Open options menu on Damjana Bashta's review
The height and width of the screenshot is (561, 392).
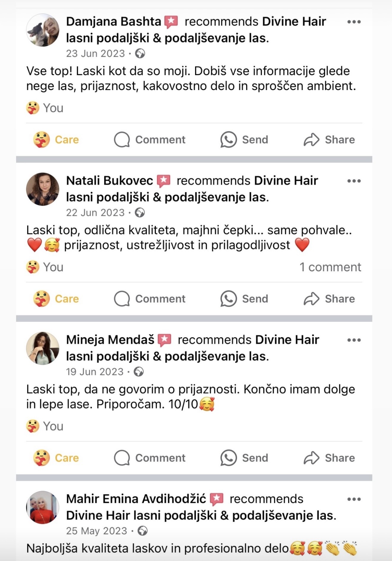pos(354,22)
